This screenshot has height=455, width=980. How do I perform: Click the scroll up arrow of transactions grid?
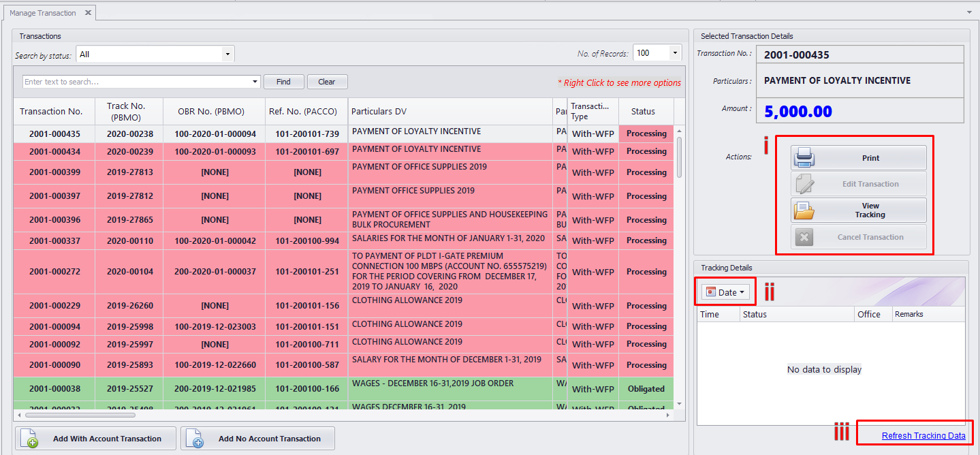(x=679, y=131)
